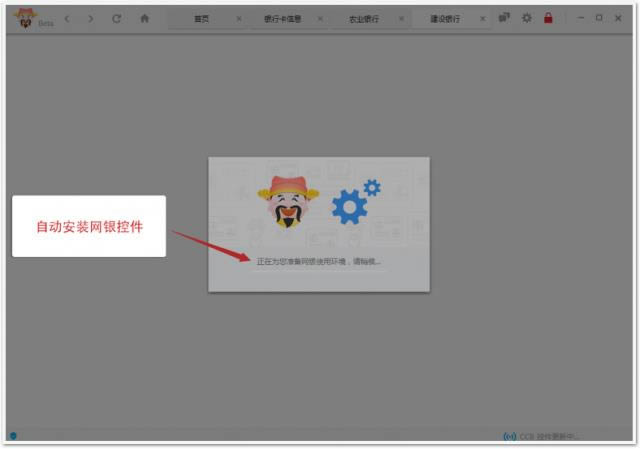Close the 建设银行 tab
Screen dimensions: 640x449
pyautogui.click(x=482, y=19)
